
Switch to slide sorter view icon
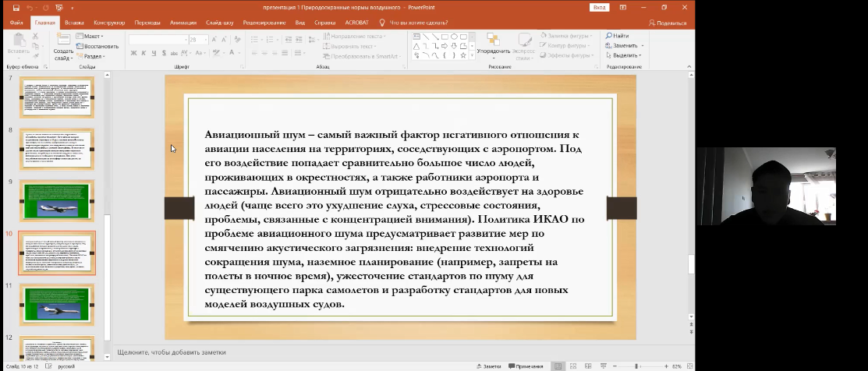coord(573,366)
